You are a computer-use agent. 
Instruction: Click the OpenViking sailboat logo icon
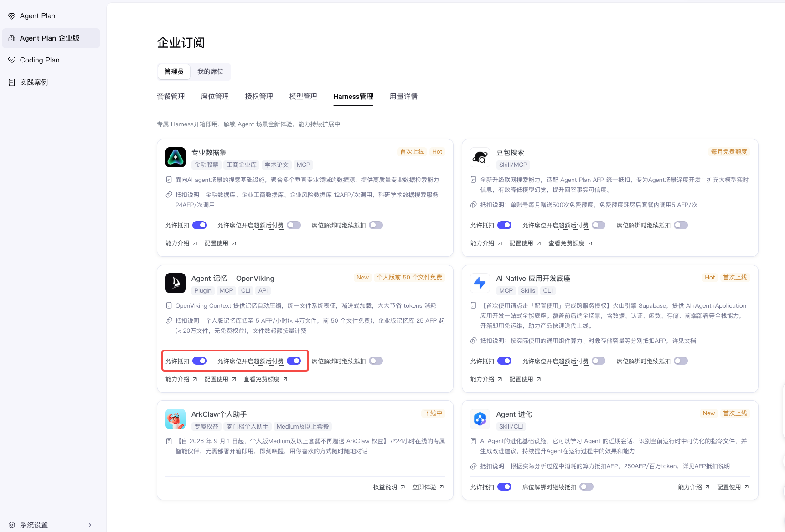(x=176, y=283)
